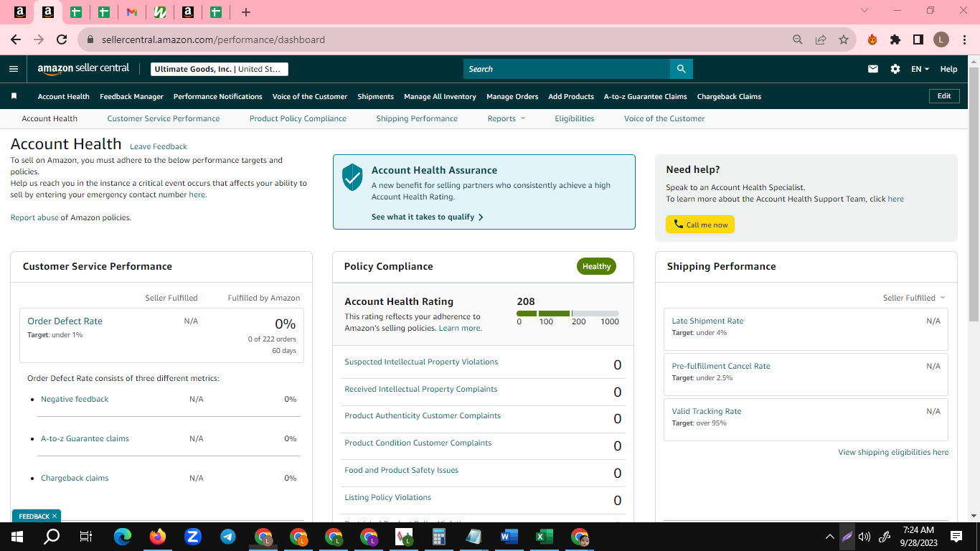The width and height of the screenshot is (980, 551).
Task: Click the share page icon
Action: click(x=821, y=40)
